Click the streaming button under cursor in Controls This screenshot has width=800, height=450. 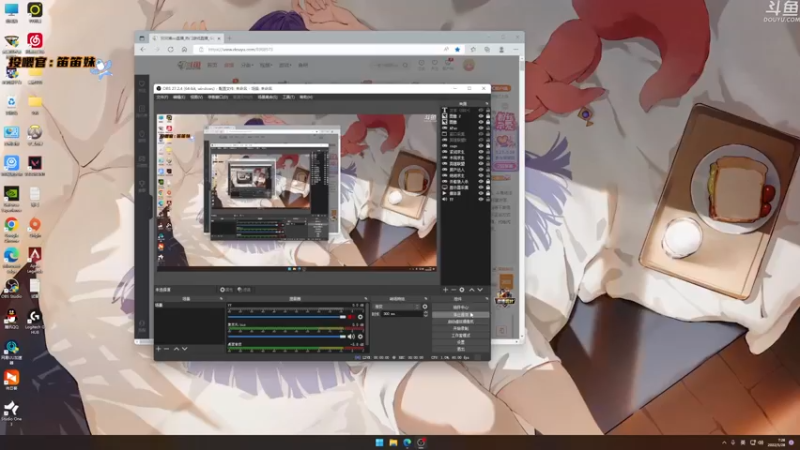(x=461, y=315)
